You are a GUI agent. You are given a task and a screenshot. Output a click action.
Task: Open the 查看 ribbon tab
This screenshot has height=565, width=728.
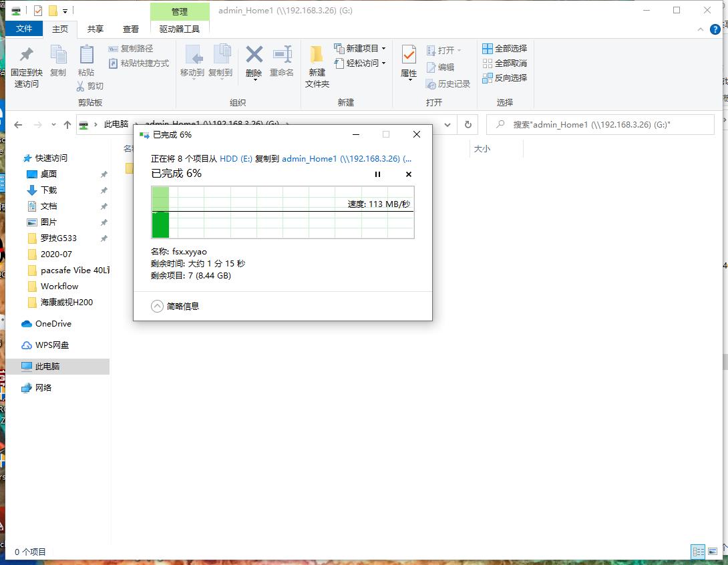pyautogui.click(x=131, y=29)
